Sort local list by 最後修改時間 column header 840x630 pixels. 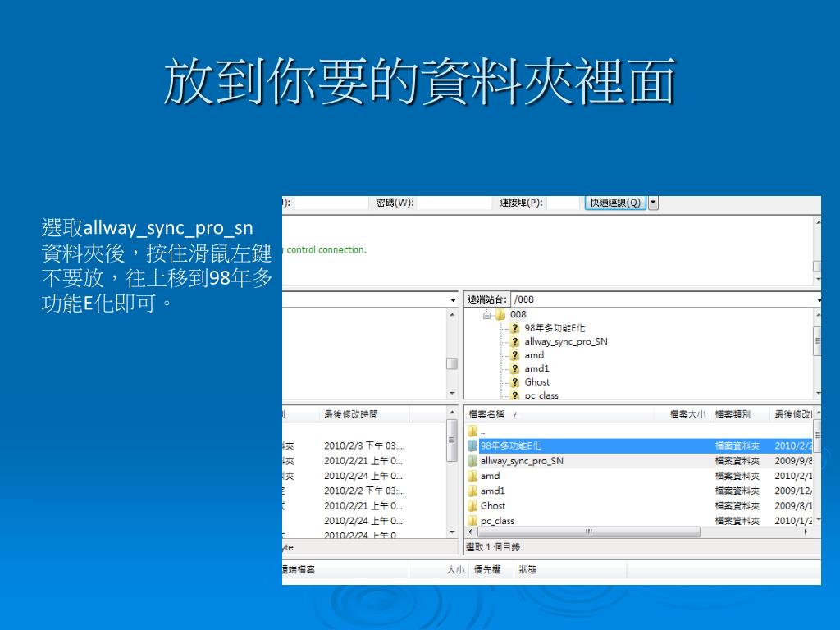tap(365, 414)
